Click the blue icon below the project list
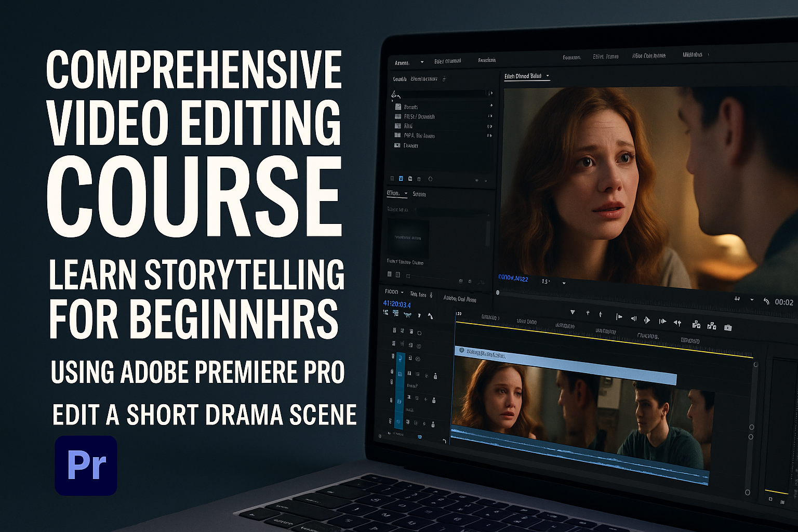The height and width of the screenshot is (532, 798). (x=401, y=178)
